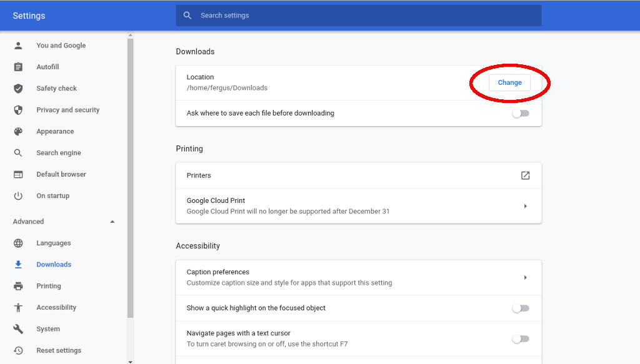640x364 pixels.
Task: Click the System wrench icon
Action: click(x=18, y=329)
